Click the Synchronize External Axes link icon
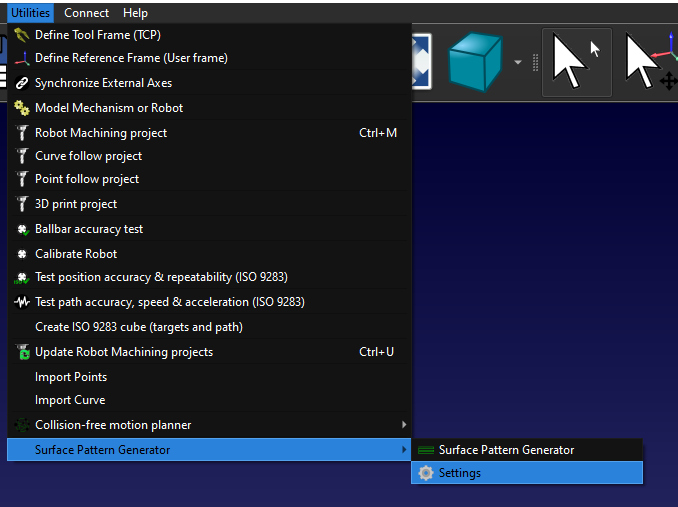 click(x=22, y=83)
